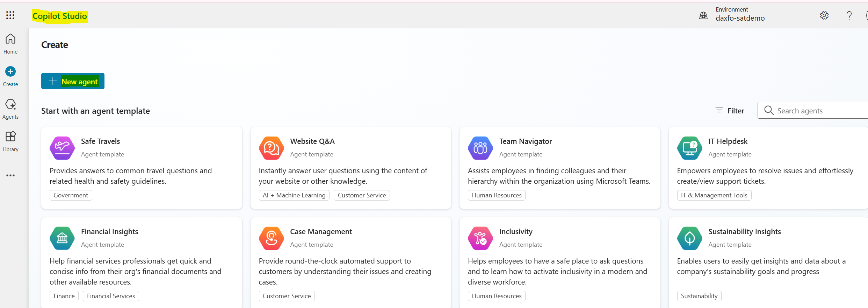The height and width of the screenshot is (308, 868).
Task: Open Agents in the left navigation
Action: click(x=10, y=109)
